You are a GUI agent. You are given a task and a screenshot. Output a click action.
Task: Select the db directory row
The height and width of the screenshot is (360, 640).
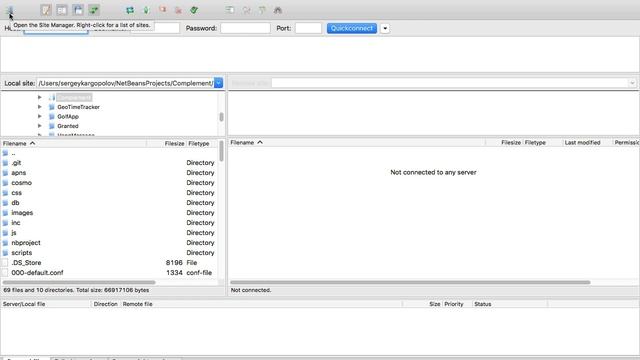pyautogui.click(x=109, y=203)
